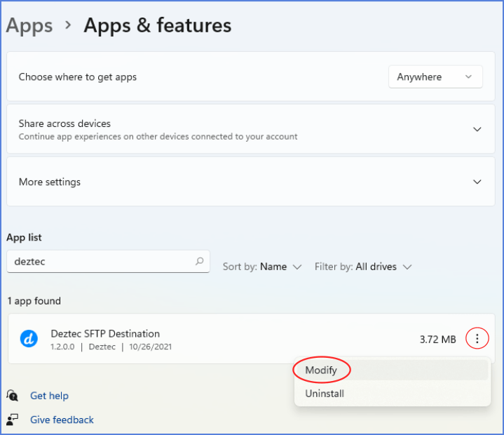Click the '1 app found' result text

click(x=34, y=301)
